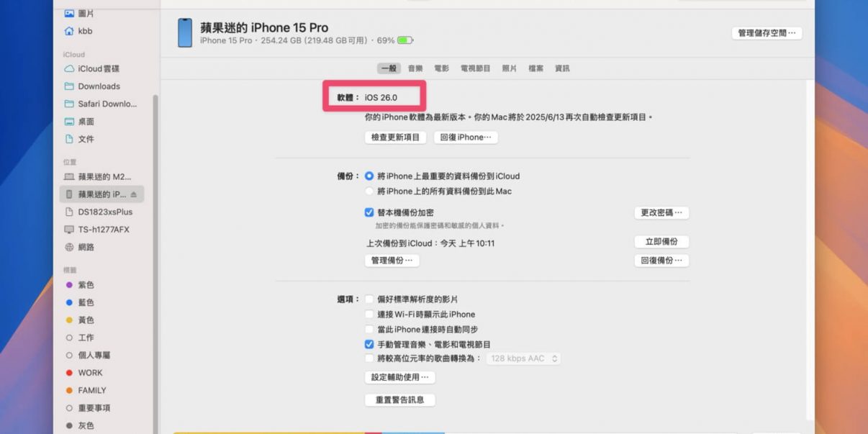Image resolution: width=868 pixels, height=434 pixels.
Task: Open 網路 network location in the sidebar
Action: pyautogui.click(x=86, y=247)
